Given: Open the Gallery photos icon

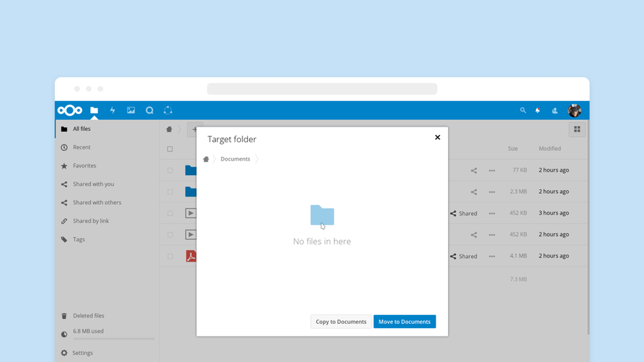Looking at the screenshot, I should click(x=131, y=111).
